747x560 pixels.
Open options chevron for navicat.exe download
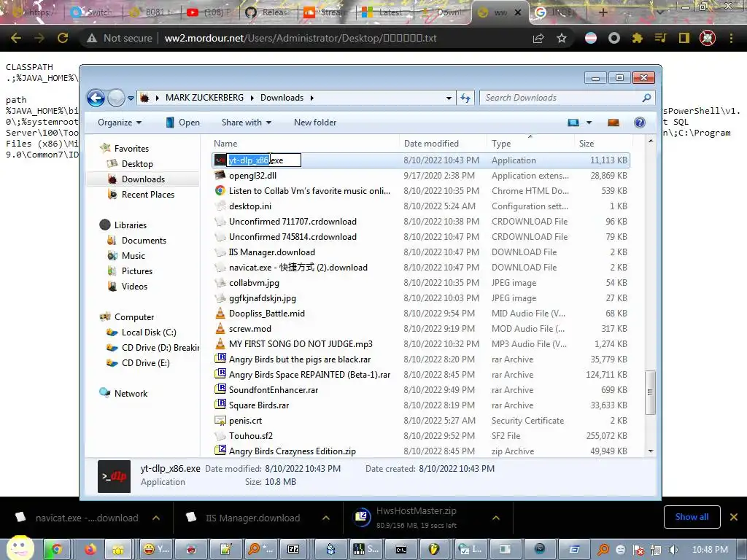point(156,518)
